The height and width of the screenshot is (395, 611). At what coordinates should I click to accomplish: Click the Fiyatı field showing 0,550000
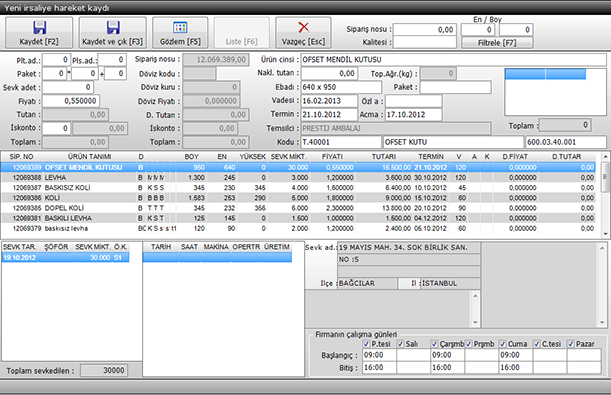(x=71, y=101)
